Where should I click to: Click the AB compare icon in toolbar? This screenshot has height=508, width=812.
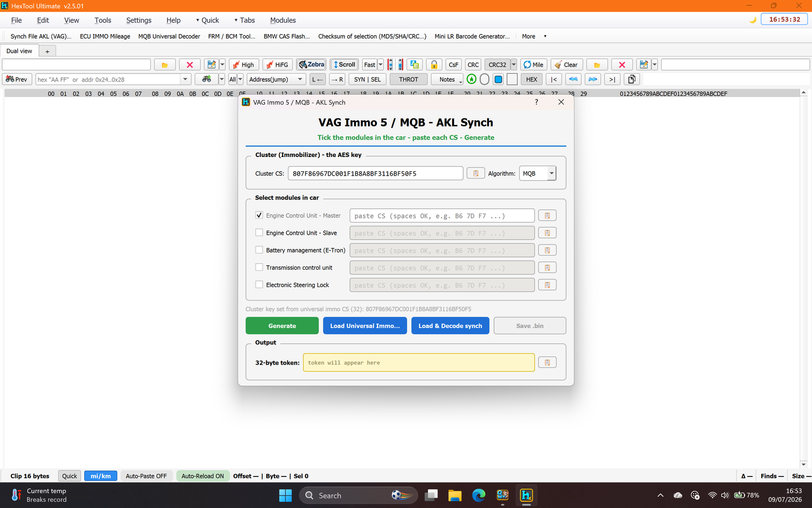click(x=415, y=65)
